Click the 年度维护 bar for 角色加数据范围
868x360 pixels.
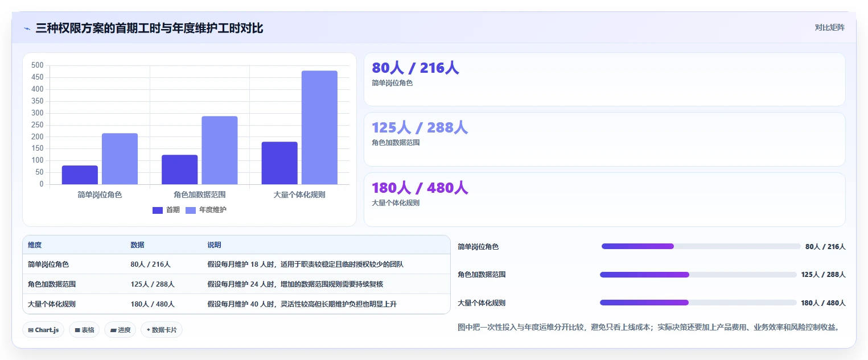[220, 150]
